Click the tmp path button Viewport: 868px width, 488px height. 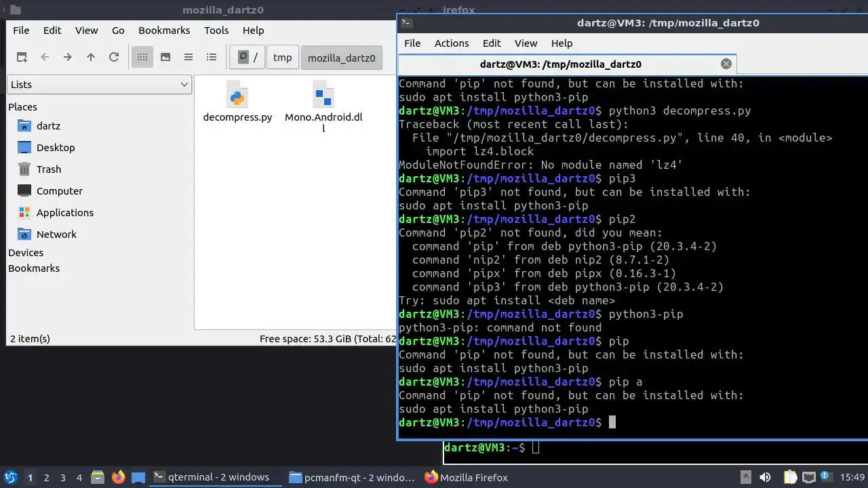pyautogui.click(x=283, y=58)
